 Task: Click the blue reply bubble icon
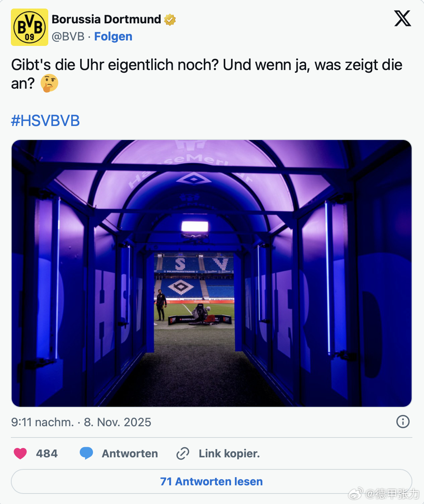[86, 453]
